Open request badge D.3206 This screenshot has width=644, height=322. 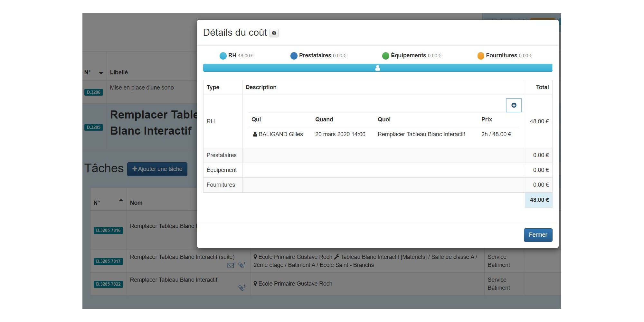[94, 92]
